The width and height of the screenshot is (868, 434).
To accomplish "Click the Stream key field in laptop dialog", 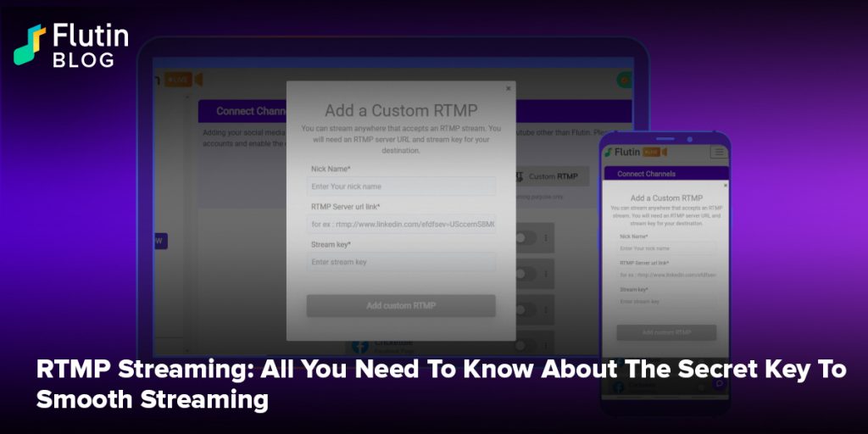I will (x=401, y=262).
